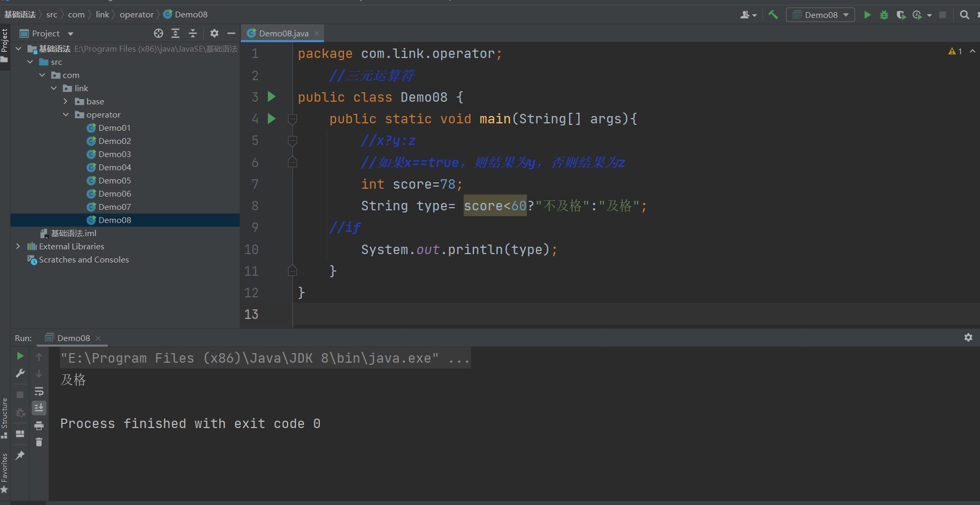Image resolution: width=980 pixels, height=505 pixels.
Task: Expand the base package
Action: click(65, 101)
